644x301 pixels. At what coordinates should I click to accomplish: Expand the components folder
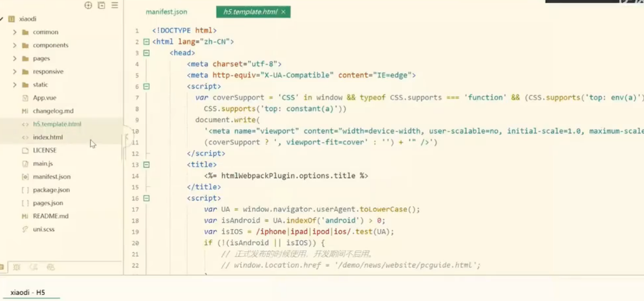[14, 45]
